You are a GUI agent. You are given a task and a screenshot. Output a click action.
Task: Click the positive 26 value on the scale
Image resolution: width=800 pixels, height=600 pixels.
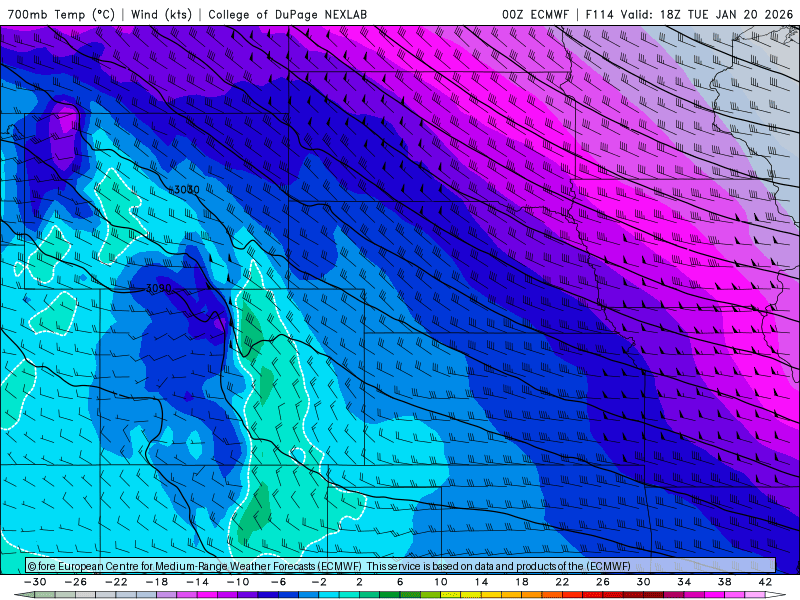tap(603, 582)
